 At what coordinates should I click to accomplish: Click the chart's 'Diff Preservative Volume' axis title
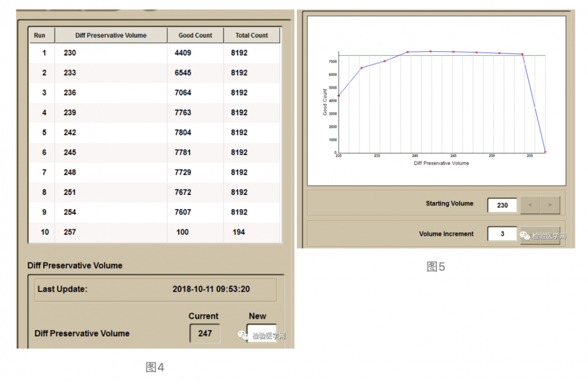coord(442,163)
